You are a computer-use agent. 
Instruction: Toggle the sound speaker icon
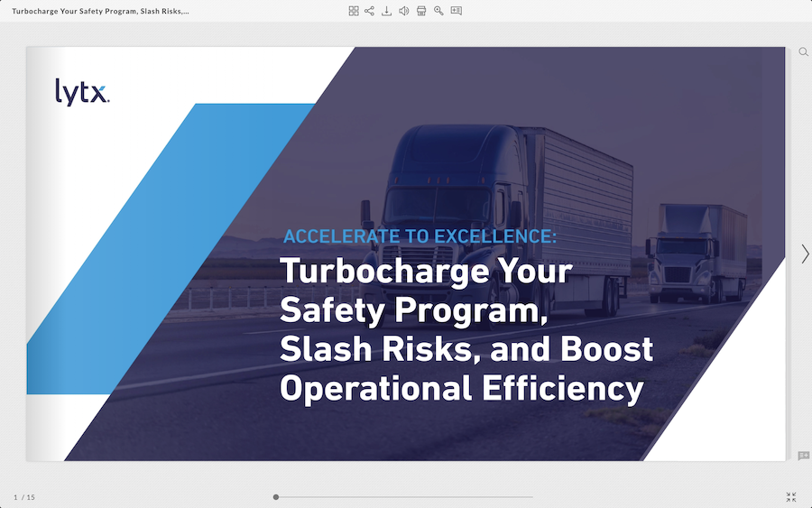[404, 11]
